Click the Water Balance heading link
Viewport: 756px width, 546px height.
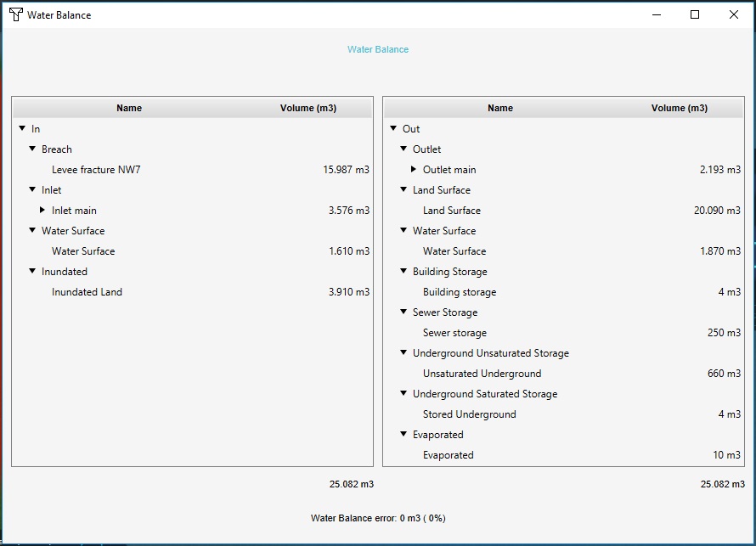[378, 49]
